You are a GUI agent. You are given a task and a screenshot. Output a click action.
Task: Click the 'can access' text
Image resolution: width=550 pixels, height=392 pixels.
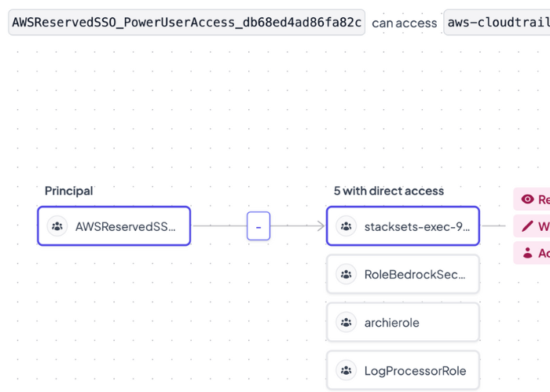coord(405,23)
